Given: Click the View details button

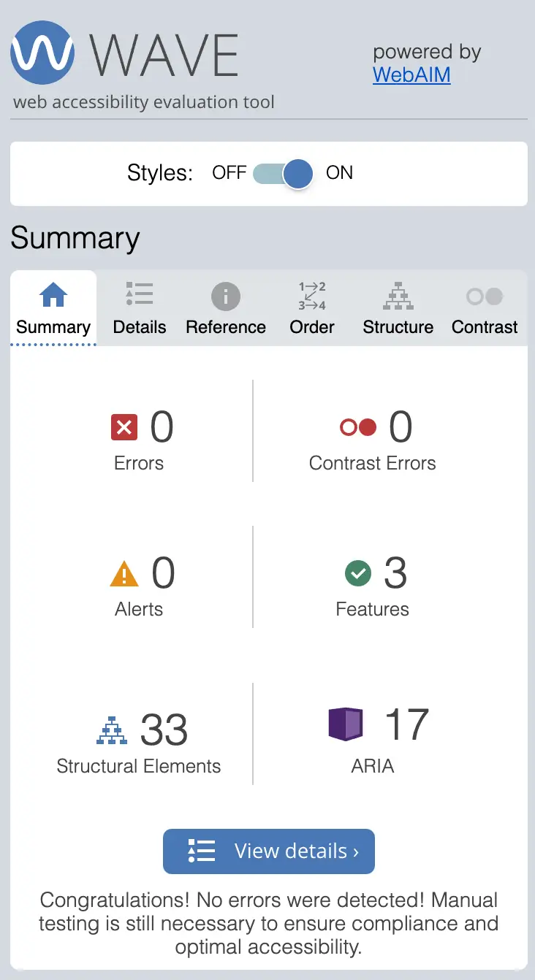Looking at the screenshot, I should point(268,851).
